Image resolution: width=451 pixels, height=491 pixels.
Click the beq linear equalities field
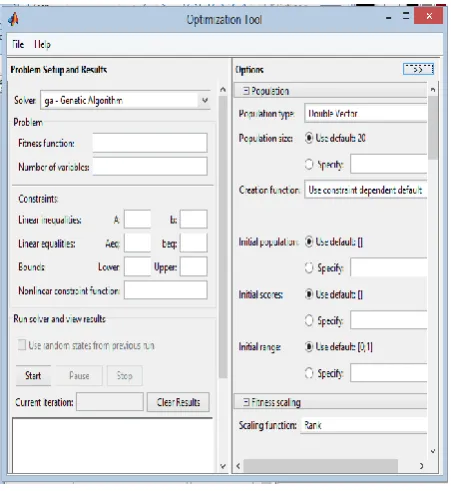click(x=193, y=243)
